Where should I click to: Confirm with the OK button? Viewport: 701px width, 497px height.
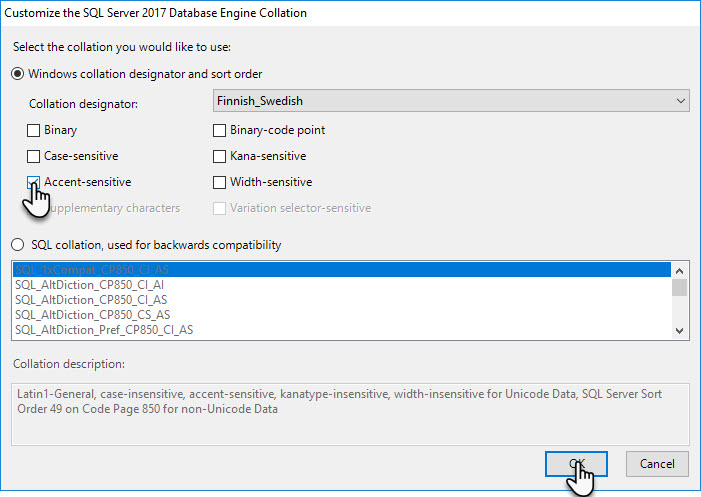[x=576, y=463]
